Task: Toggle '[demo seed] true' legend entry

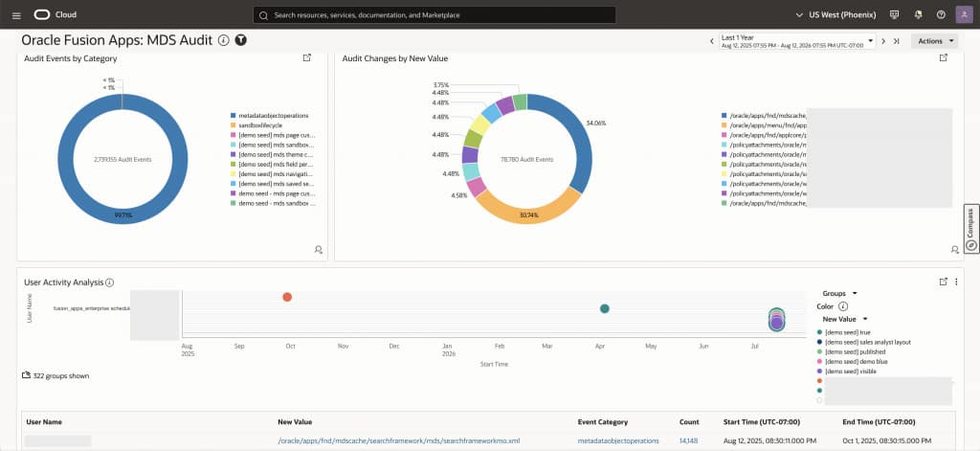Action: (843, 333)
